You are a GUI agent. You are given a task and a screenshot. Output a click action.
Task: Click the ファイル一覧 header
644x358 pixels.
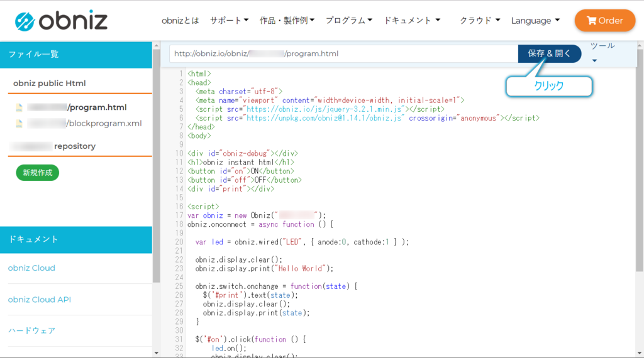76,55
